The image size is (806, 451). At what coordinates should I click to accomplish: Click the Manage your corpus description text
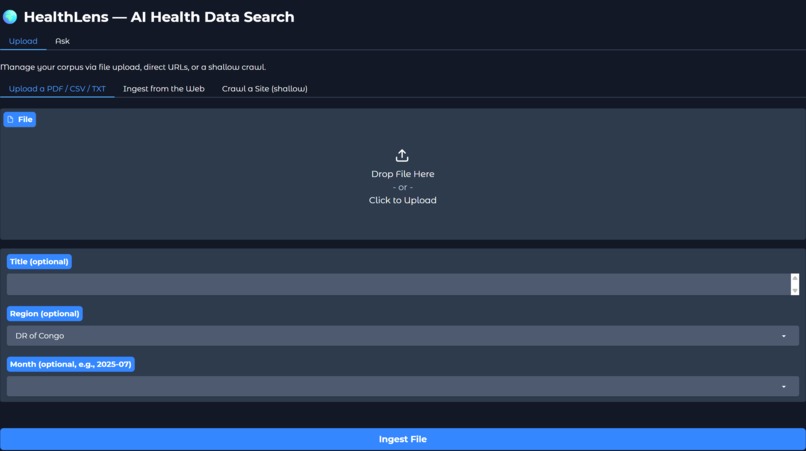133,67
